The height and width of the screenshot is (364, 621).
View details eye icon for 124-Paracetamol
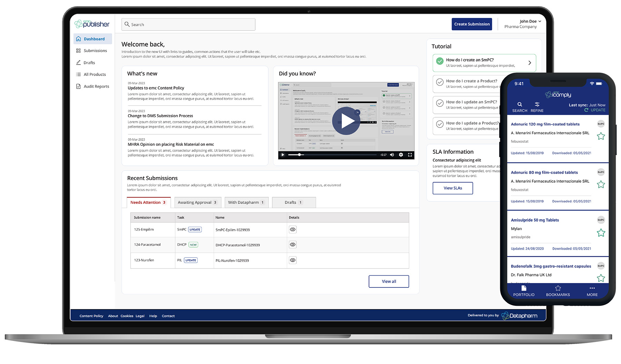click(293, 245)
